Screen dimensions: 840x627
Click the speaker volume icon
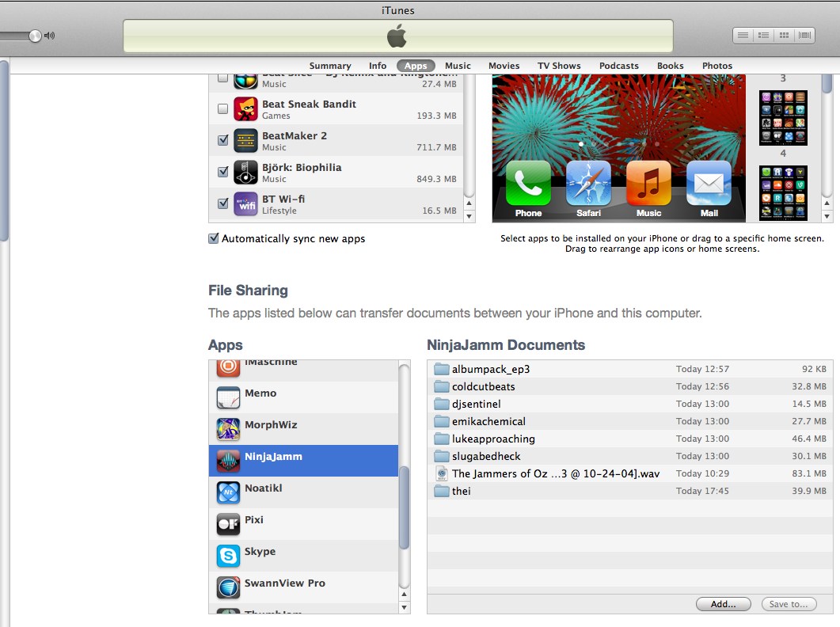[x=50, y=36]
